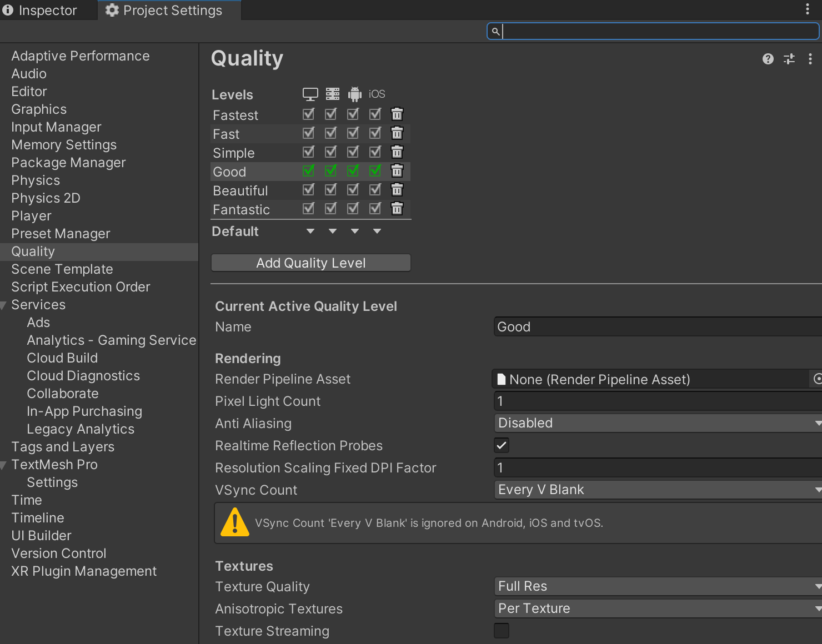822x644 pixels.
Task: Click the Android platform icon
Action: (354, 94)
